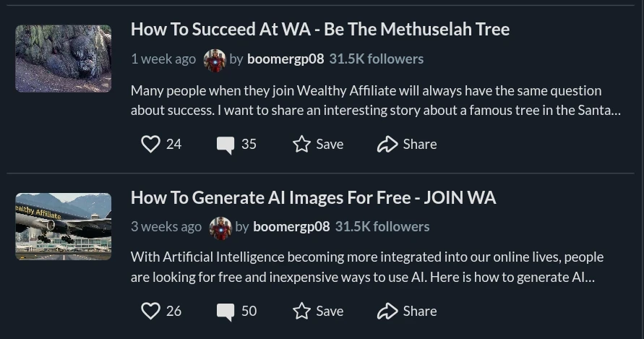Image resolution: width=644 pixels, height=339 pixels.
Task: Click the Share label on AI Images post
Action: (x=420, y=311)
